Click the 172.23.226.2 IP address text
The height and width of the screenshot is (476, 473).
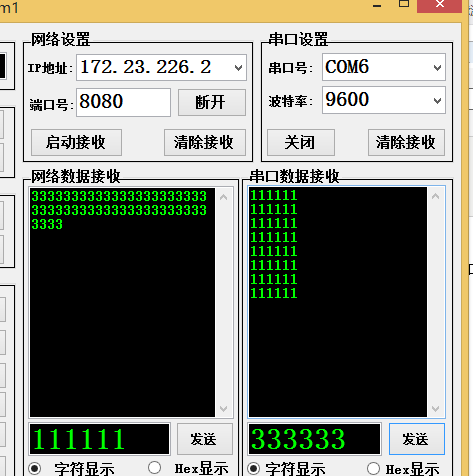click(146, 67)
